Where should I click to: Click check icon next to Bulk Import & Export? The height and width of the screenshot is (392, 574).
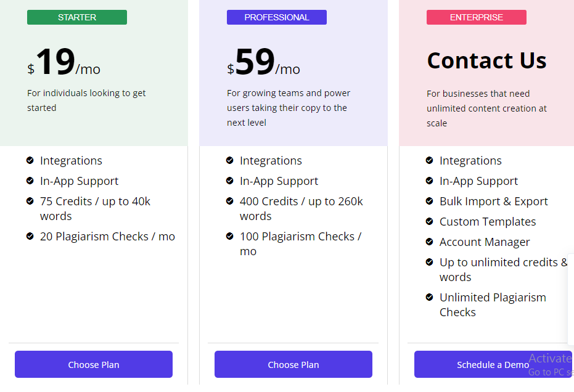point(430,201)
